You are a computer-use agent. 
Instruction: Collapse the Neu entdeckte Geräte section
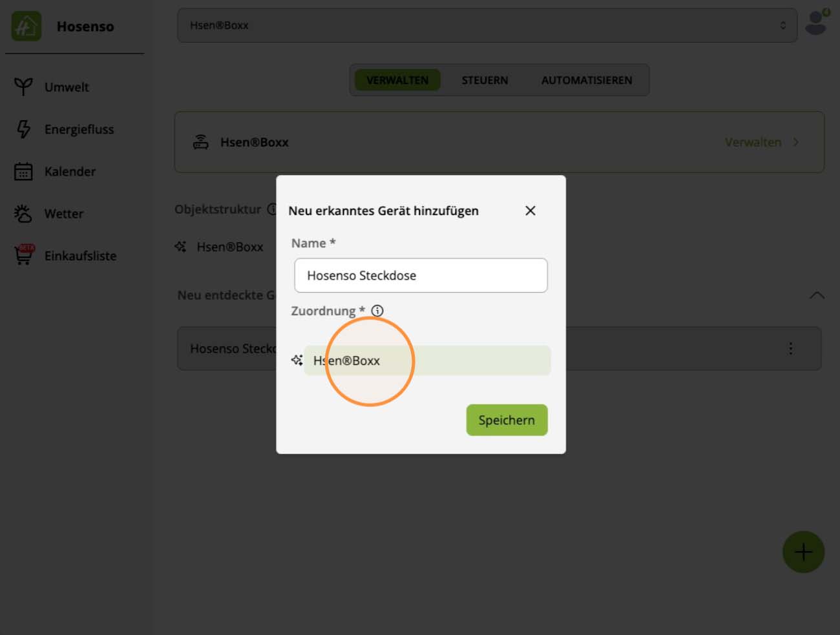(x=817, y=295)
